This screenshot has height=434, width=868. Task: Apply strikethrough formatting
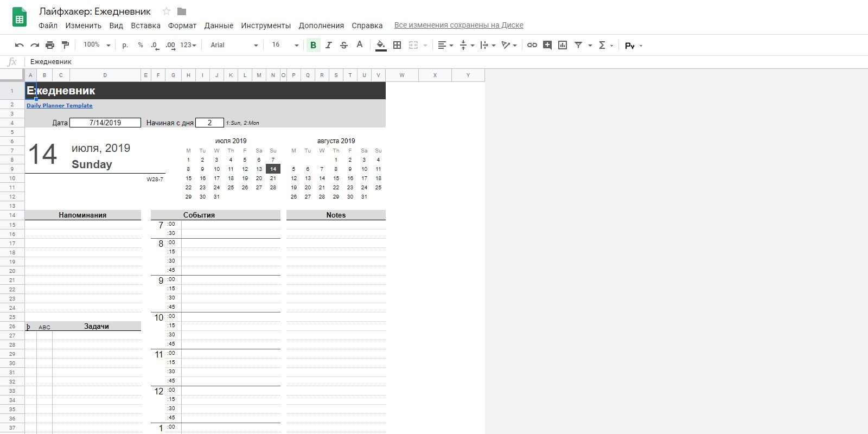343,45
